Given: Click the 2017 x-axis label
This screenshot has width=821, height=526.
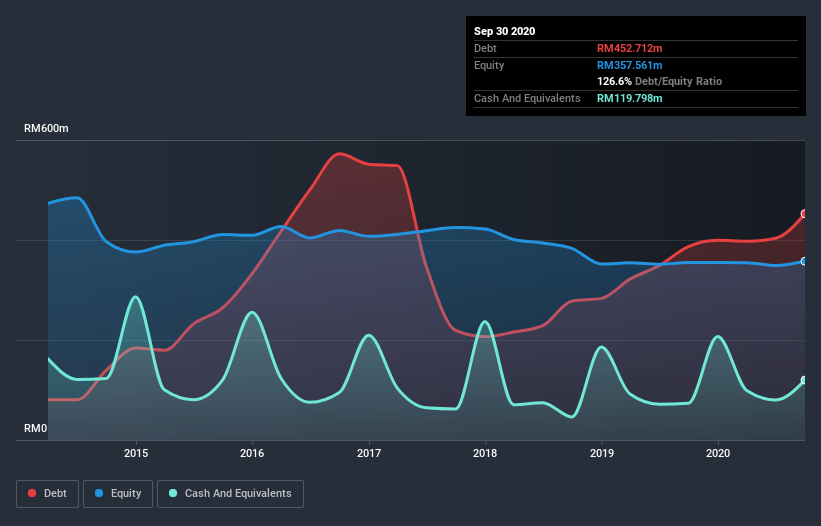Looking at the screenshot, I should (369, 453).
